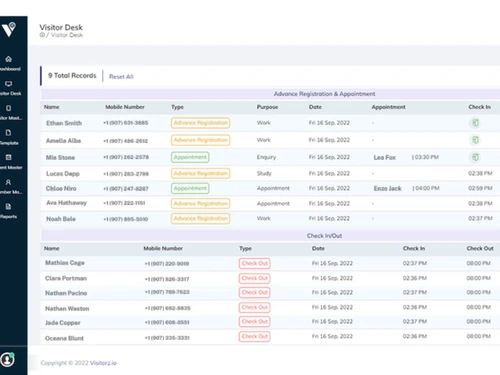Click the Advance Registration & Appointment header
The image size is (500, 375).
(324, 94)
